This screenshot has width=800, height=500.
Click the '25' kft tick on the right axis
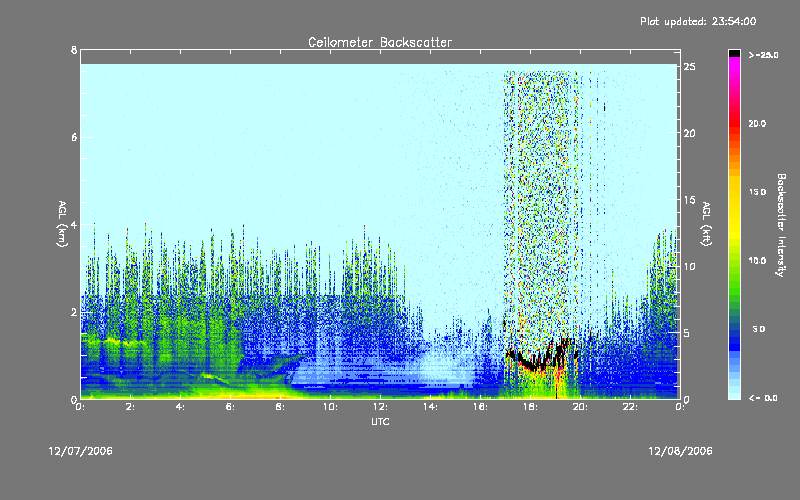click(689, 67)
